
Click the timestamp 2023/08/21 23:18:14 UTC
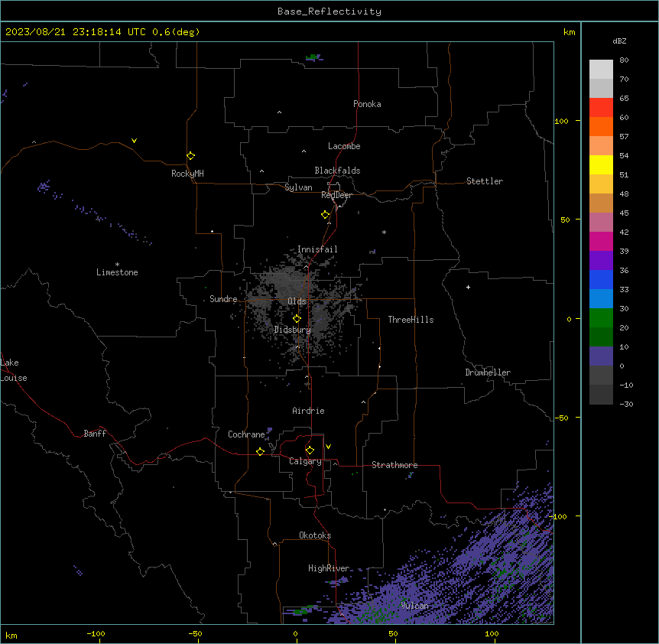(x=76, y=32)
